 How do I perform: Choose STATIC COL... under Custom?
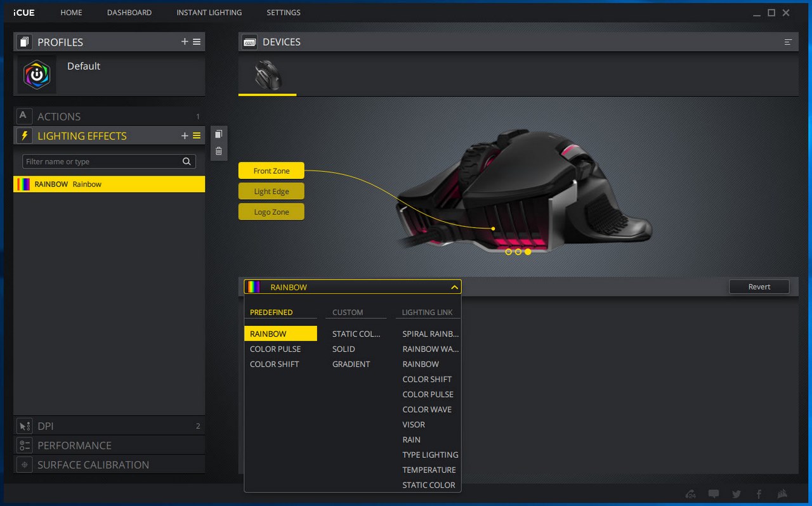tap(356, 334)
